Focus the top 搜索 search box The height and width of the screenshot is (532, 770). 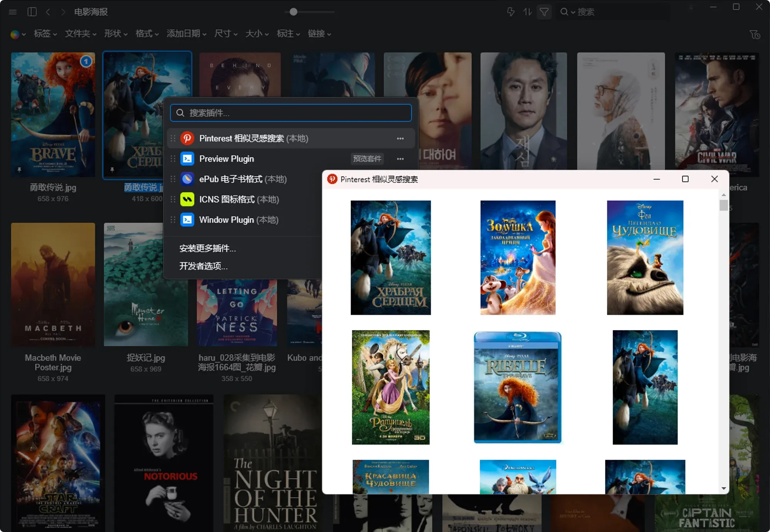613,12
